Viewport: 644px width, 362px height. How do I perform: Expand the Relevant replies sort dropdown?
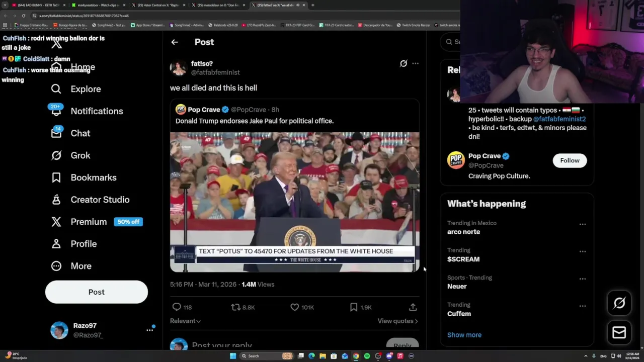[x=185, y=321]
